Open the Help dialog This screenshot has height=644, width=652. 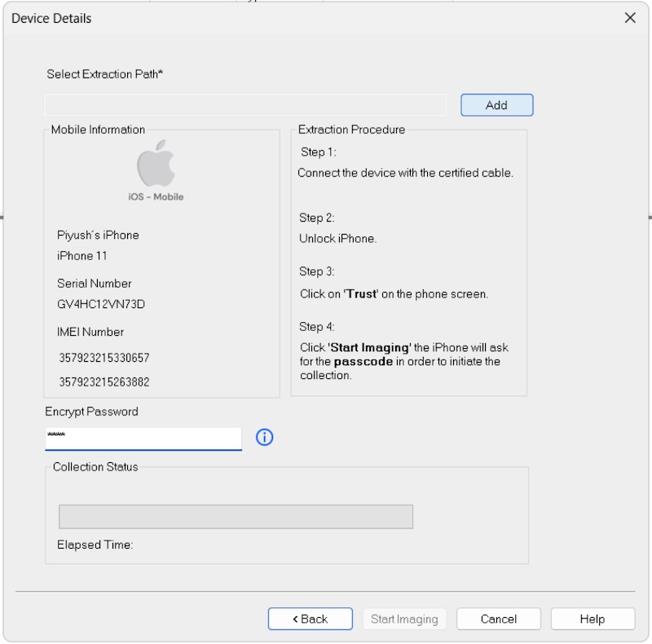click(x=593, y=619)
